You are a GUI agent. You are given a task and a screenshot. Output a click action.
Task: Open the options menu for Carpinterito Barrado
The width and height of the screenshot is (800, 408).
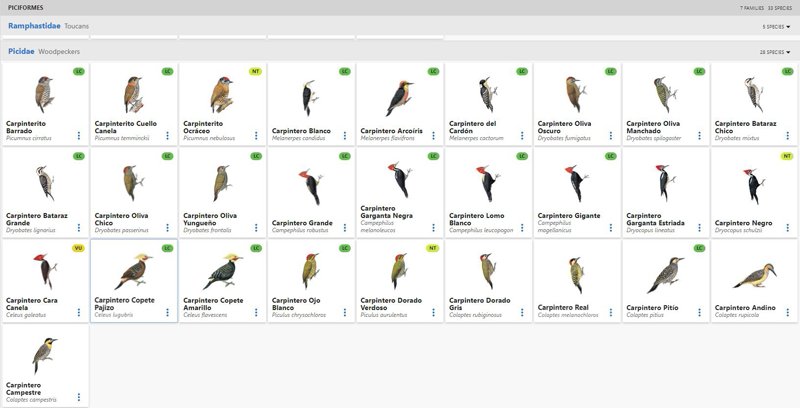79,135
